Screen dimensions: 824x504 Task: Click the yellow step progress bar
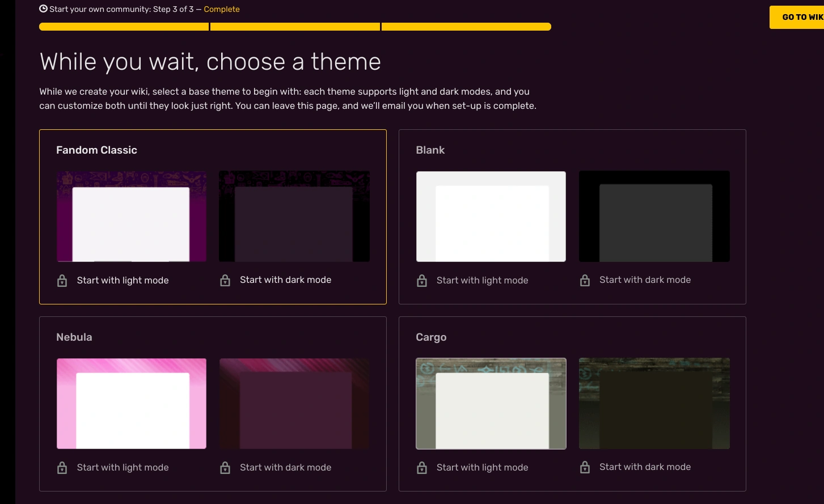click(x=295, y=27)
